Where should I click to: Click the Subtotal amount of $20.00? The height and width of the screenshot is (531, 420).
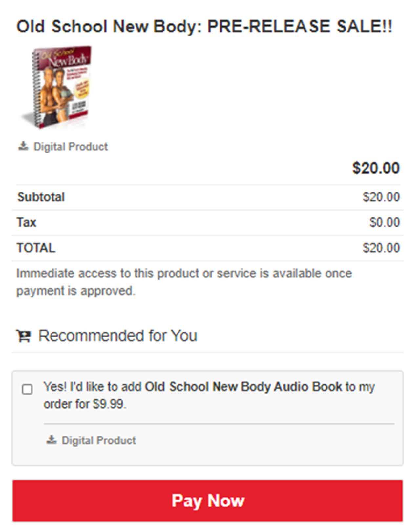click(x=381, y=197)
